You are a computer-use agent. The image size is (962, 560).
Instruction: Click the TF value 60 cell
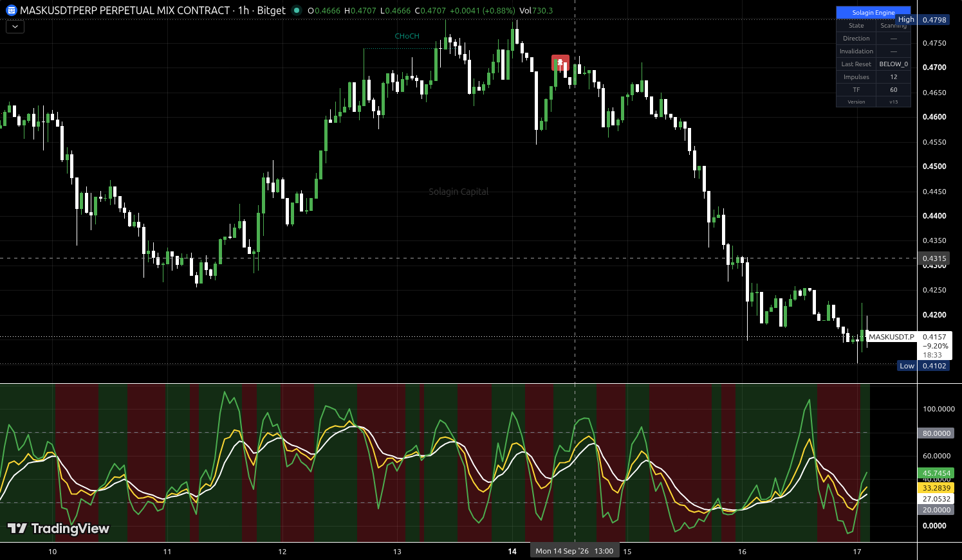(894, 90)
